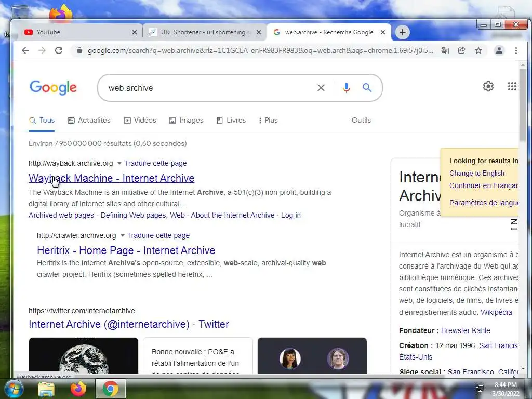This screenshot has width=532, height=399.
Task: Open Defining Web pages, Web sitelink
Action: [x=142, y=216]
